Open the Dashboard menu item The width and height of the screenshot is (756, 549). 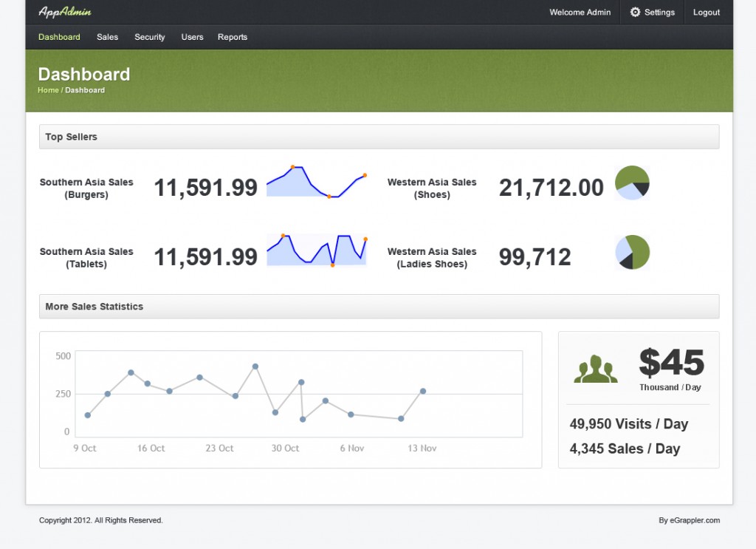pyautogui.click(x=59, y=37)
